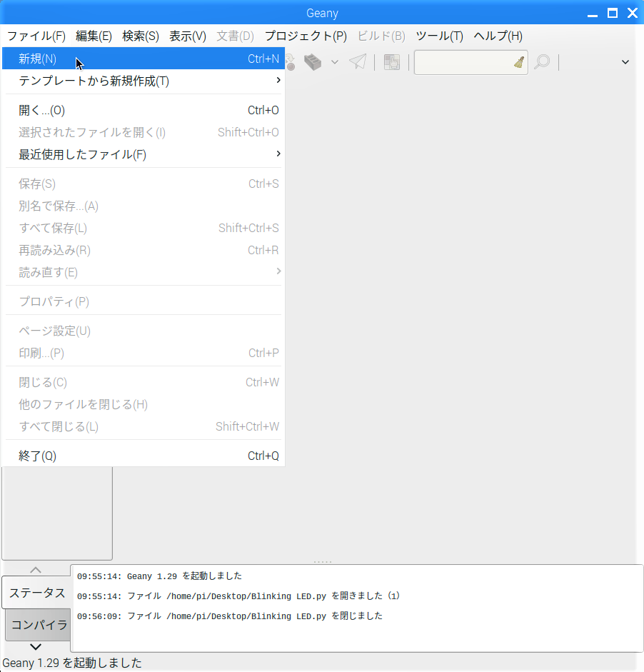
Task: Click the down chevron below message tabs
Action: coord(36,647)
